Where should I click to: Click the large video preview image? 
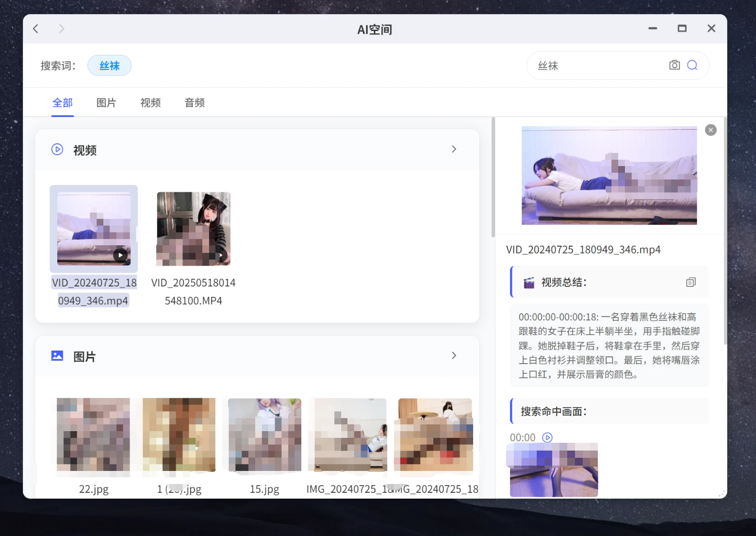tap(609, 176)
